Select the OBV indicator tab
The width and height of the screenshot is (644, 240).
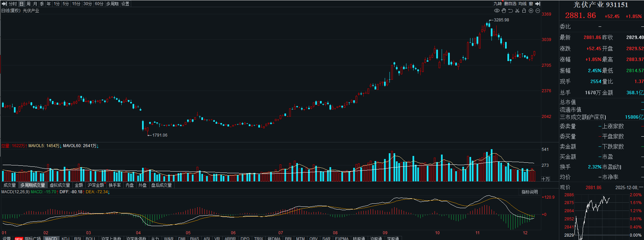click(x=314, y=238)
